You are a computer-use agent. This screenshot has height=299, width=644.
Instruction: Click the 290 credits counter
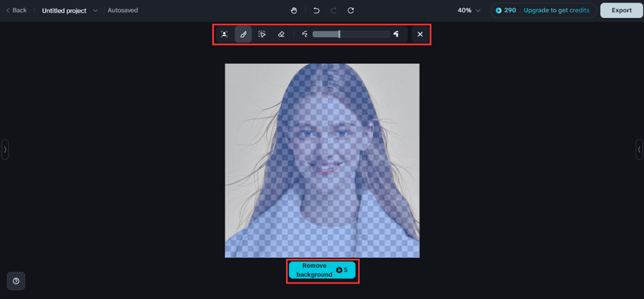coord(506,10)
